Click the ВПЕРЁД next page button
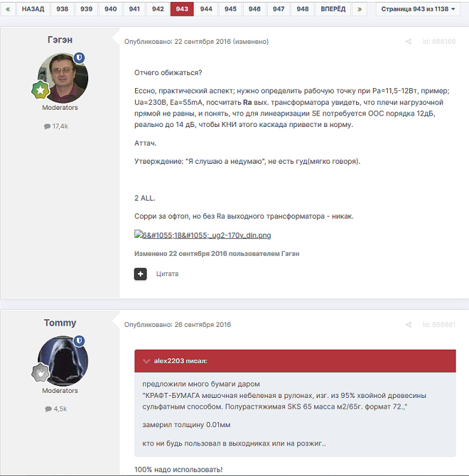This screenshot has height=476, width=469. (x=333, y=10)
